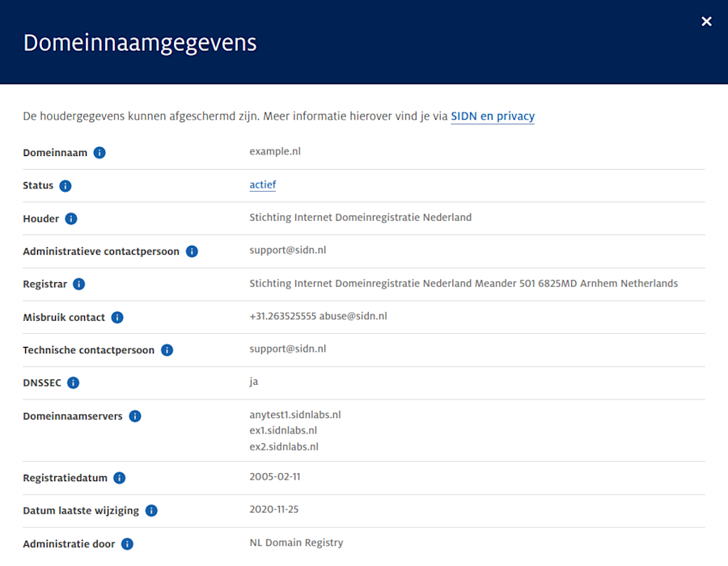This screenshot has width=728, height=566.
Task: Click the Houder value Stichting Internet Domeinregistratie Nederland
Action: click(360, 218)
